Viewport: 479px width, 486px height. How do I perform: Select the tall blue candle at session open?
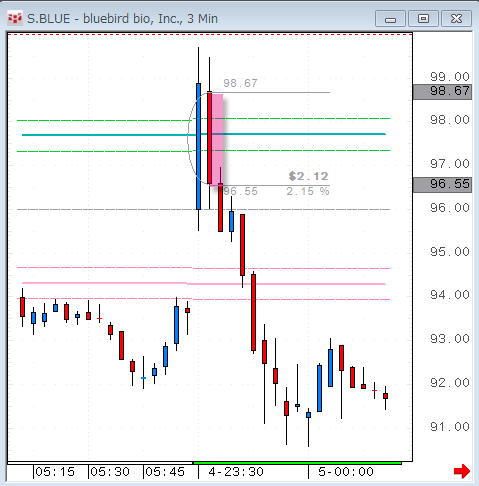click(x=199, y=147)
